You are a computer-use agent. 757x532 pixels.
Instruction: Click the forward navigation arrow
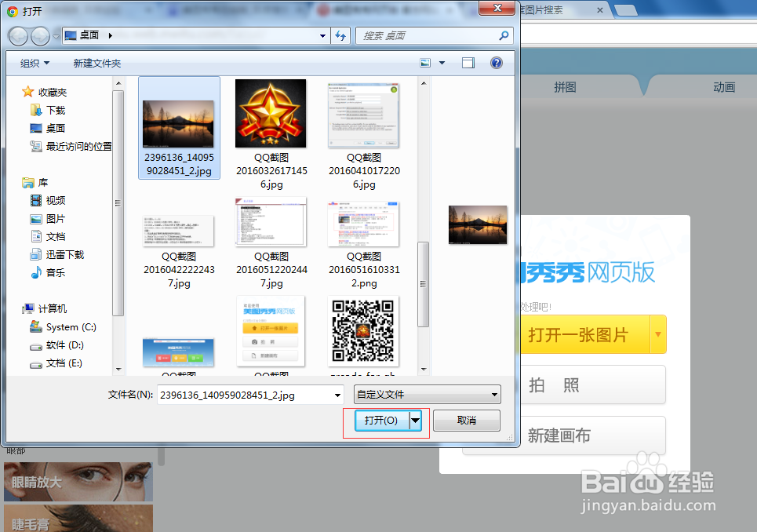tap(38, 35)
